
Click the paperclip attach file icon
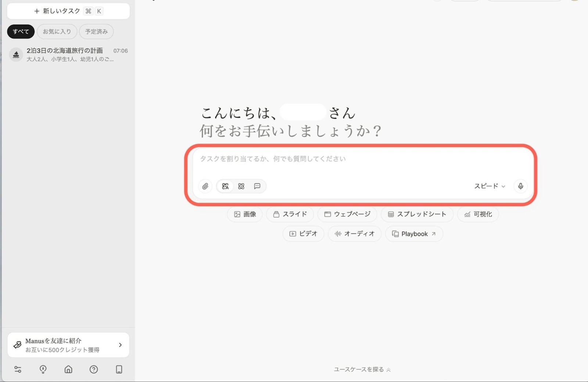point(205,186)
